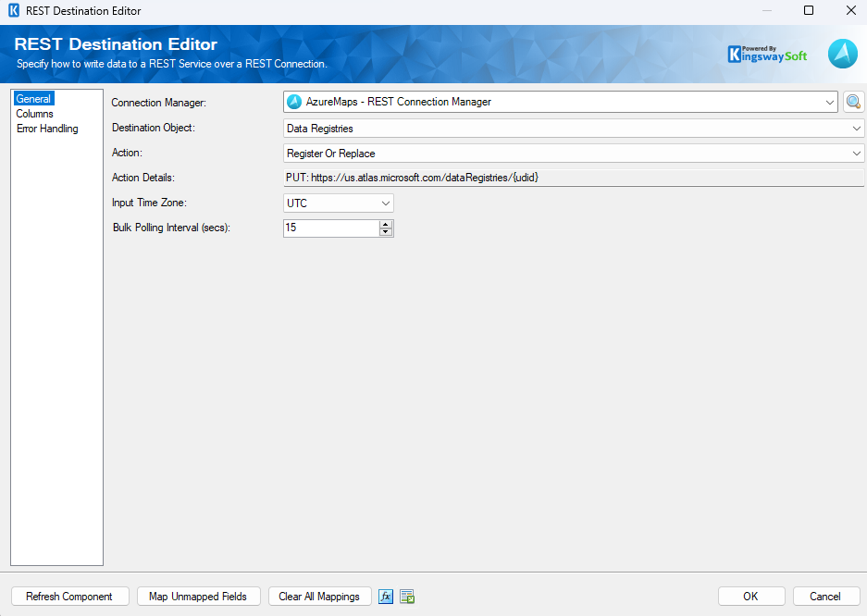Click the Bulk Polling Interval (secs) label
The height and width of the screenshot is (616, 867).
171,228
